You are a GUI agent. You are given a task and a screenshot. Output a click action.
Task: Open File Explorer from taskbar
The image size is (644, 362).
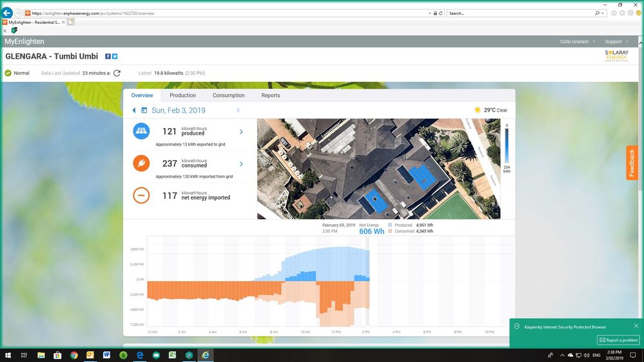click(x=41, y=355)
